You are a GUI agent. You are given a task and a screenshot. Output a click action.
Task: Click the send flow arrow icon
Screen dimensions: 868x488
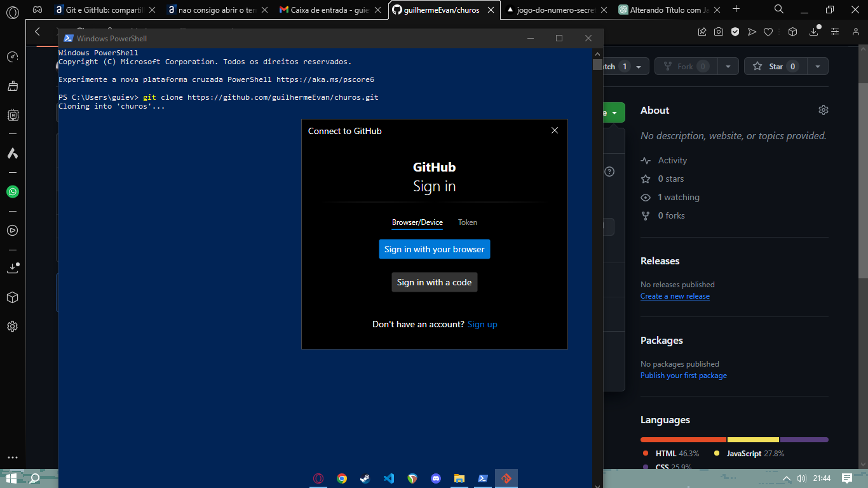pyautogui.click(x=752, y=32)
